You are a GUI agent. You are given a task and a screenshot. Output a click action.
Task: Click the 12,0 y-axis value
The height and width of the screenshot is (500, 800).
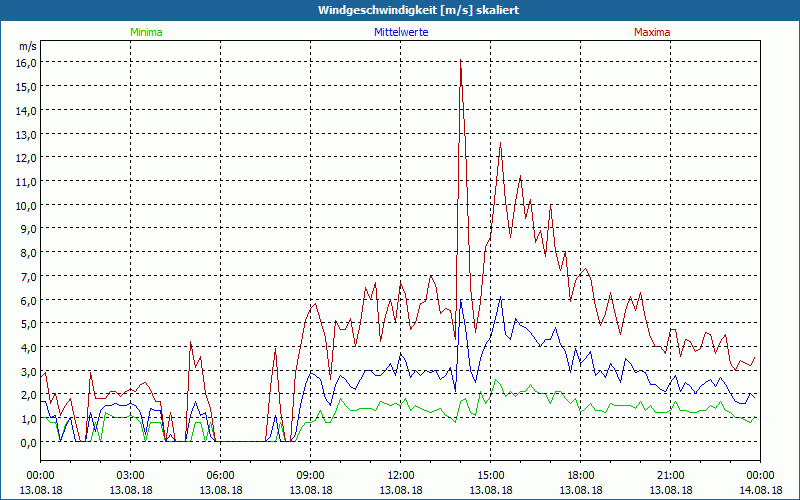(x=27, y=158)
